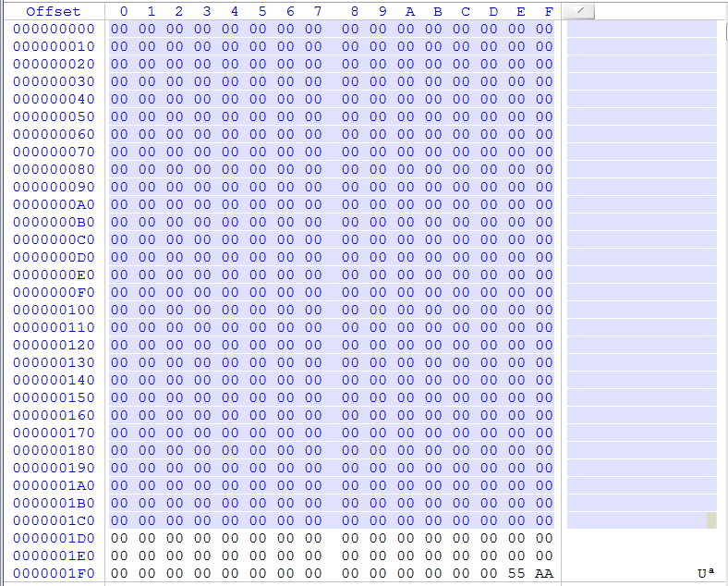This screenshot has width=728, height=586.
Task: Select offset row 00000100 label
Action: (54, 310)
